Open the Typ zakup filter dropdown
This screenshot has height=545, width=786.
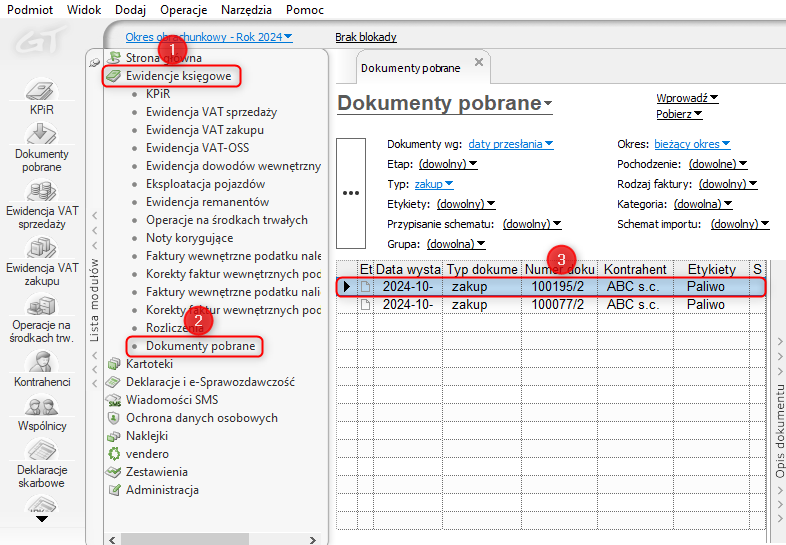click(x=433, y=184)
